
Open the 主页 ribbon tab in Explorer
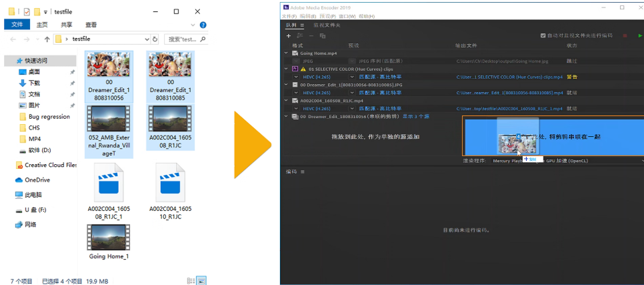[42, 25]
